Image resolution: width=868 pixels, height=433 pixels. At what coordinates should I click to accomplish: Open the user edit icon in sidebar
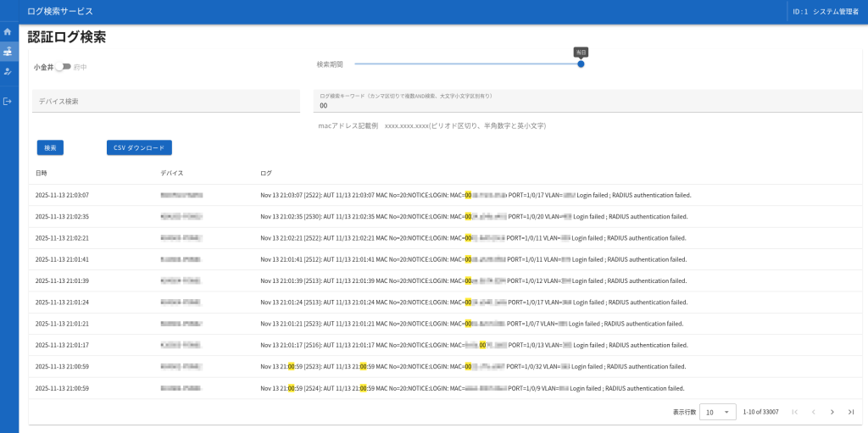coord(8,72)
